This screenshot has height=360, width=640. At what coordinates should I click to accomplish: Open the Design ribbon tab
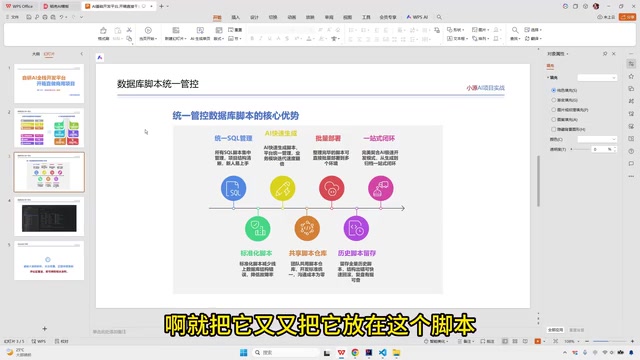coord(254,17)
